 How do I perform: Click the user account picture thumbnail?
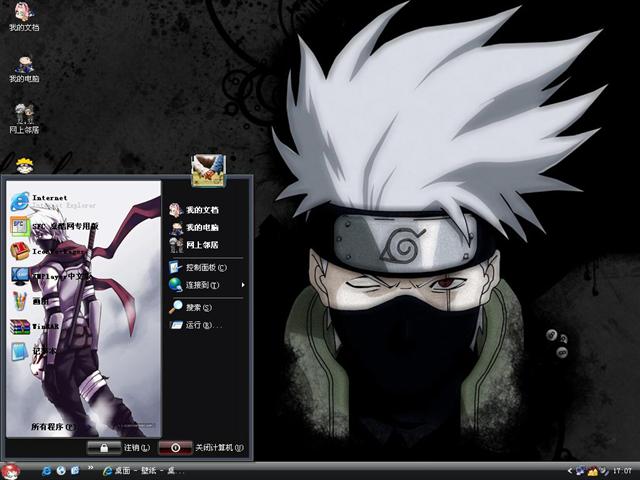pyautogui.click(x=208, y=171)
